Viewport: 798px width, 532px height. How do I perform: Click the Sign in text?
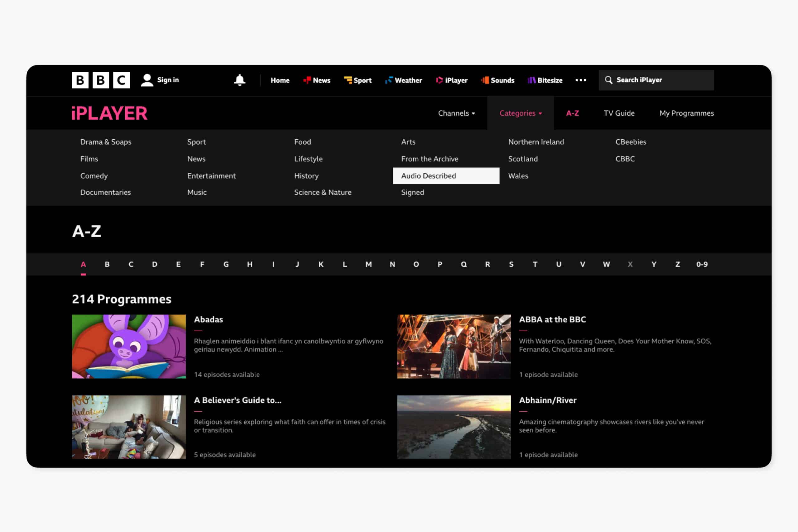168,80
